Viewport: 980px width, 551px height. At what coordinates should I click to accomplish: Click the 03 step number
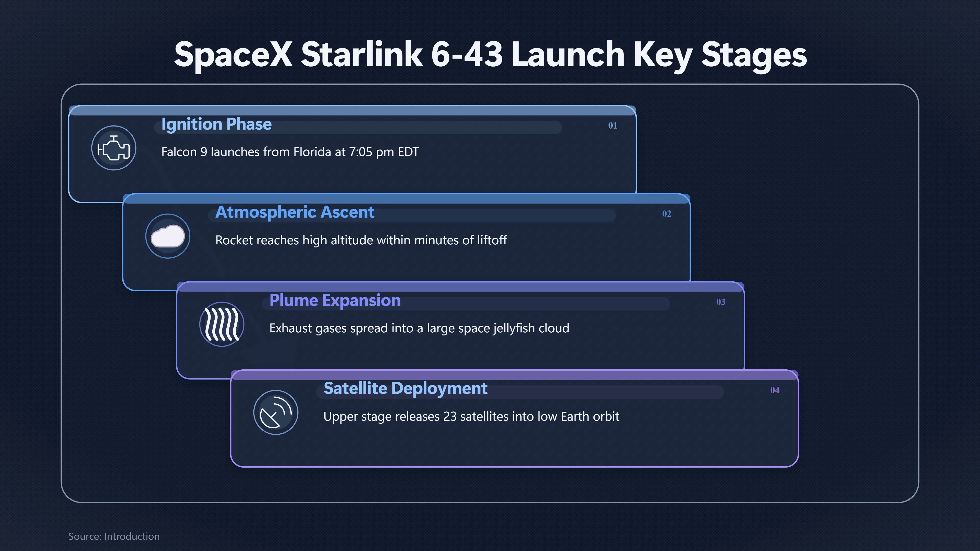click(720, 302)
